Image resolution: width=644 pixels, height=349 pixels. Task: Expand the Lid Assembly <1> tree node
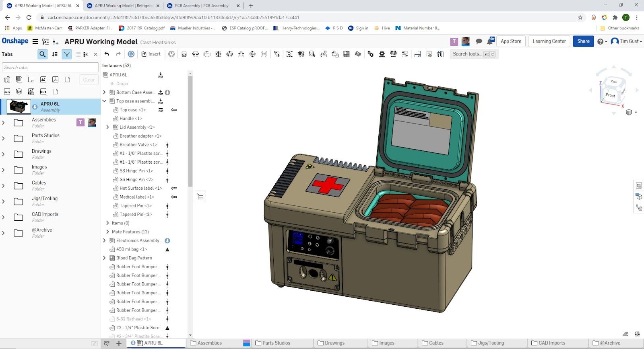[x=107, y=127]
